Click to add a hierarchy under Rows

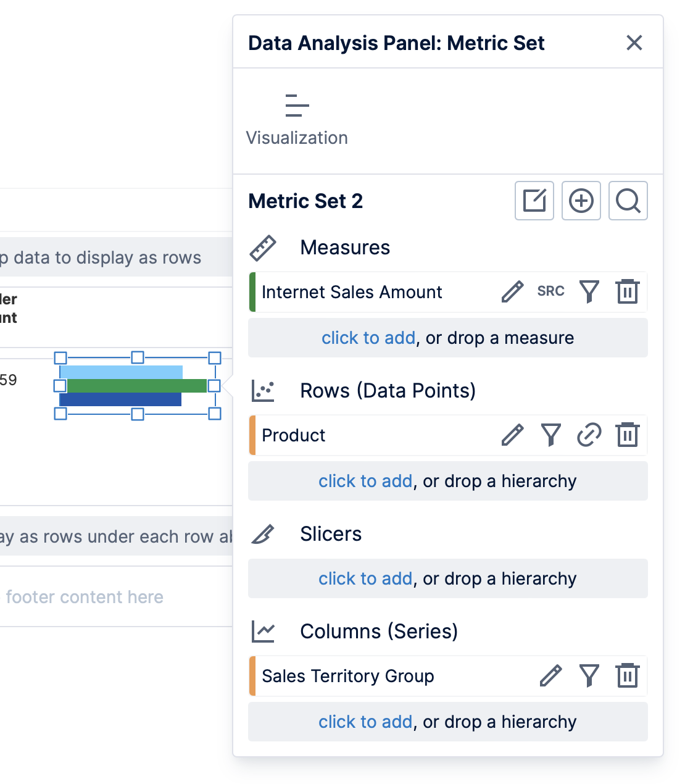tap(365, 481)
